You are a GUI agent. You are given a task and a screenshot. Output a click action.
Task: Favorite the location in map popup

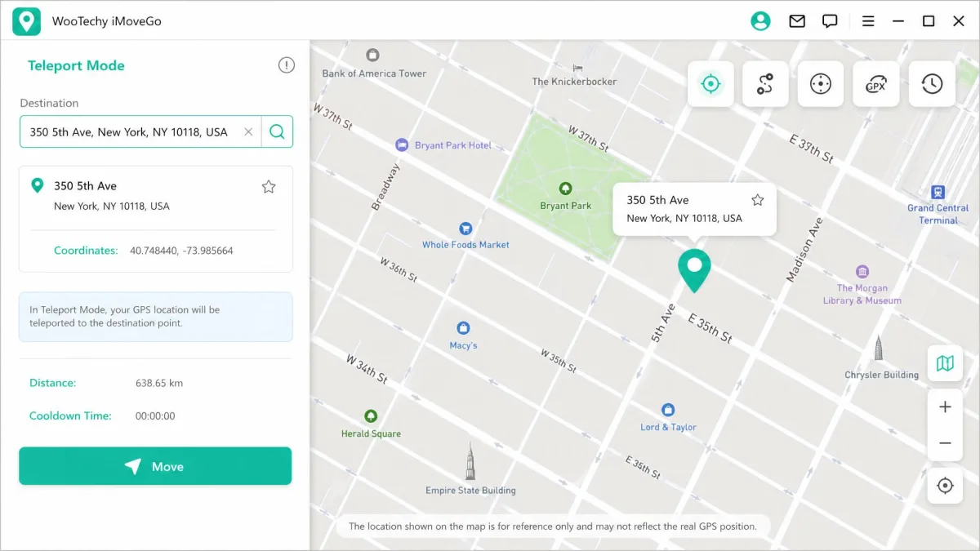(758, 200)
